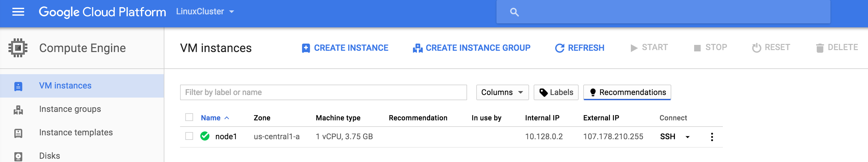Click the Name sort ascending arrow
The width and height of the screenshot is (868, 162).
[x=227, y=118]
